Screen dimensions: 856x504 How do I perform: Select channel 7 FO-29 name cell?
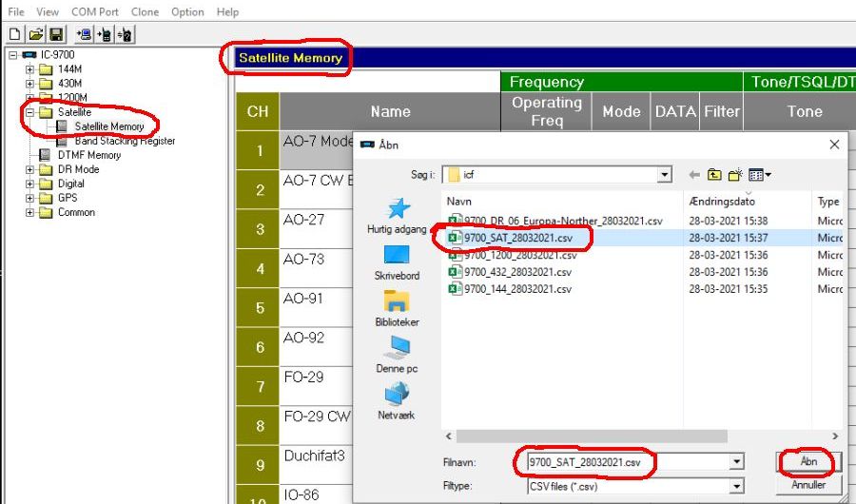pyautogui.click(x=316, y=386)
